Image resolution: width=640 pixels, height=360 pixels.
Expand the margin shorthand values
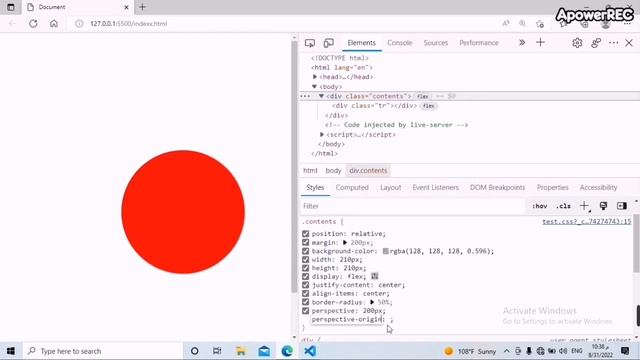(345, 242)
